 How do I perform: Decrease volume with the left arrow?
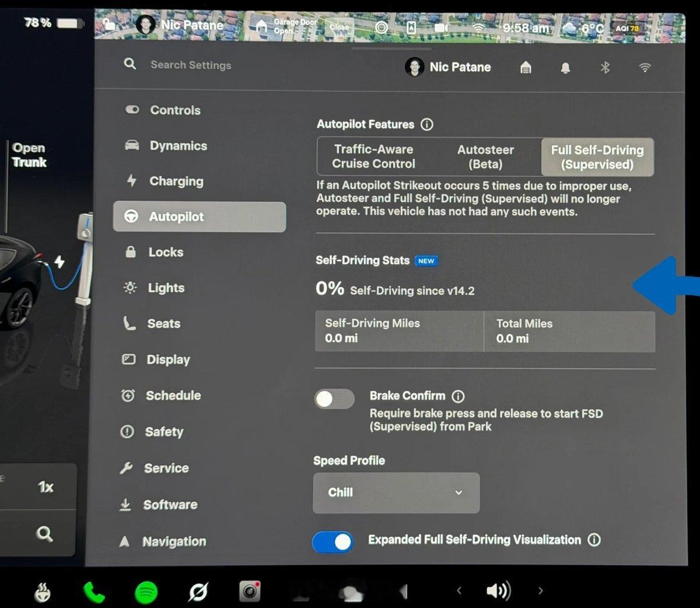[459, 591]
